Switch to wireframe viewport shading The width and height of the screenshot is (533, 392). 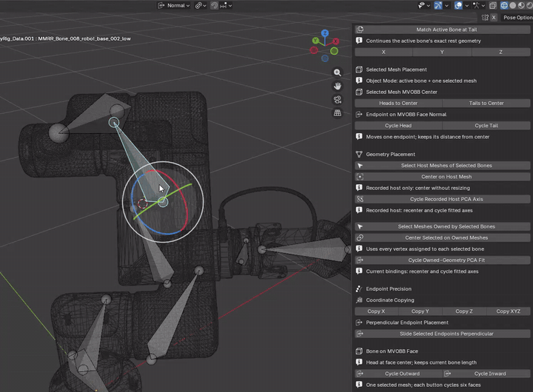(x=504, y=5)
